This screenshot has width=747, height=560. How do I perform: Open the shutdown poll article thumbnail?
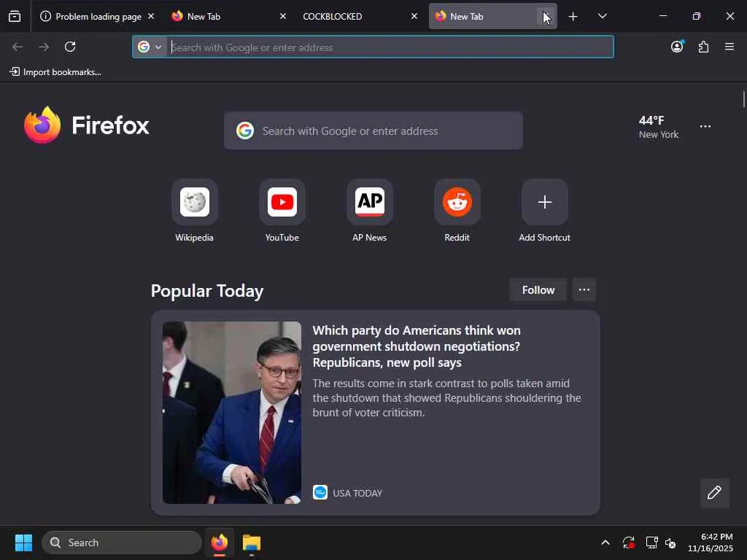(231, 413)
